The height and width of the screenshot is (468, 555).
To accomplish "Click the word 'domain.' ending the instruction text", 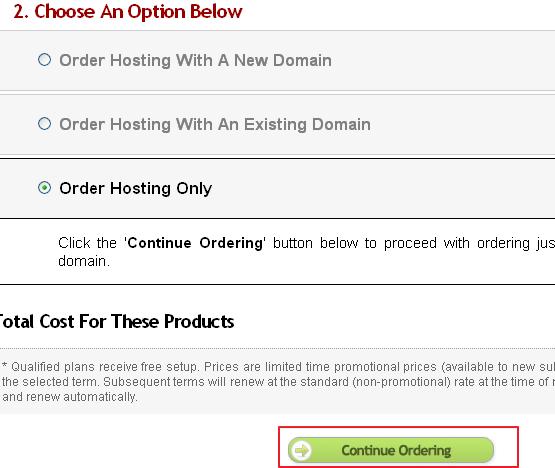I will pyautogui.click(x=84, y=261).
